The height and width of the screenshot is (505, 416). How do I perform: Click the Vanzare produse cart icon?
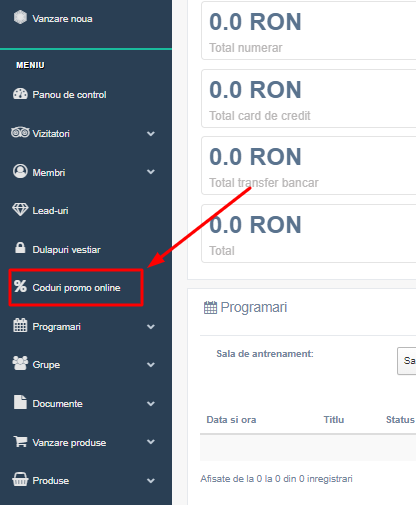(20, 442)
